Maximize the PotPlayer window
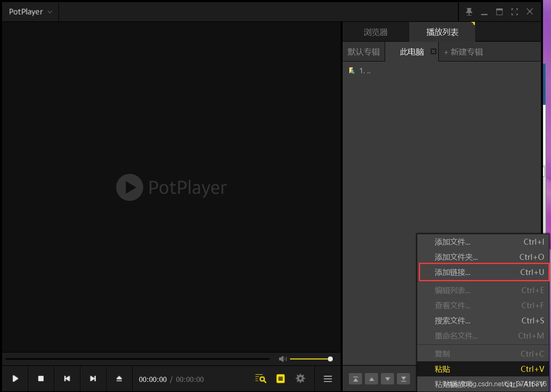 pos(499,12)
